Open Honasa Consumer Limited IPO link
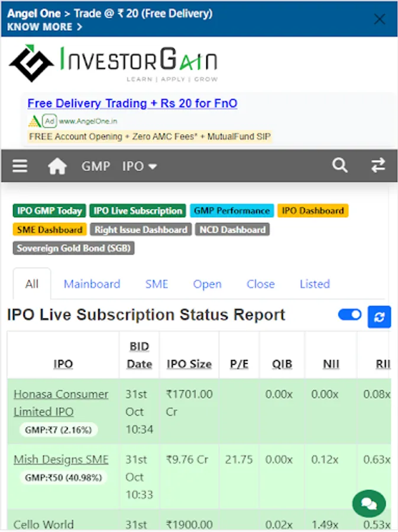This screenshot has width=398, height=532. click(61, 403)
